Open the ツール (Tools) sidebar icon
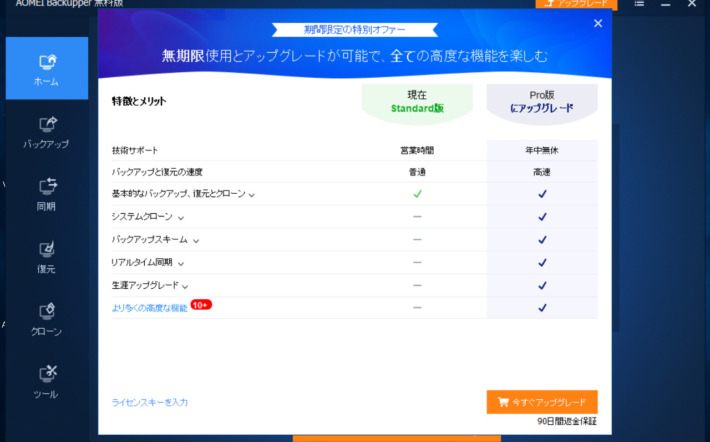The width and height of the screenshot is (710, 442). 47,381
